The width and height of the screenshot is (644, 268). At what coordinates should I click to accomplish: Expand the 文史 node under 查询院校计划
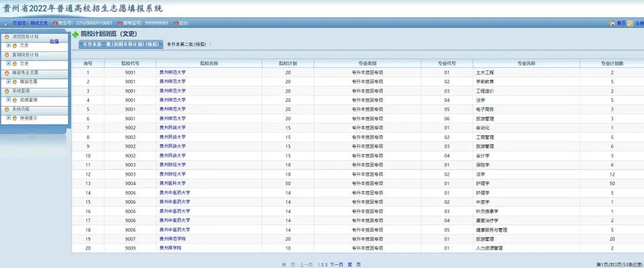pyautogui.click(x=8, y=63)
